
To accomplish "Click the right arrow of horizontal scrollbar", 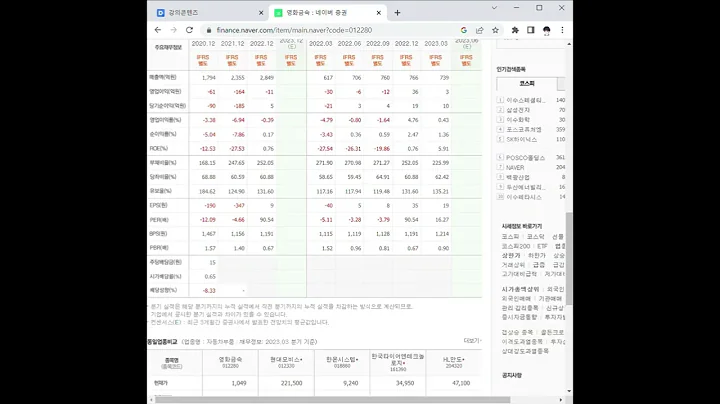I will pyautogui.click(x=561, y=400).
